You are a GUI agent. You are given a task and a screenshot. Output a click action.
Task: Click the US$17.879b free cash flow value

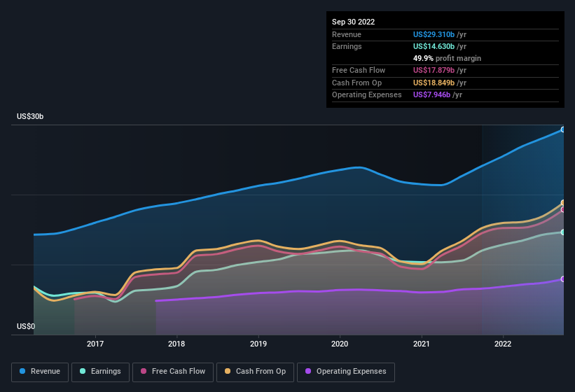click(x=434, y=70)
